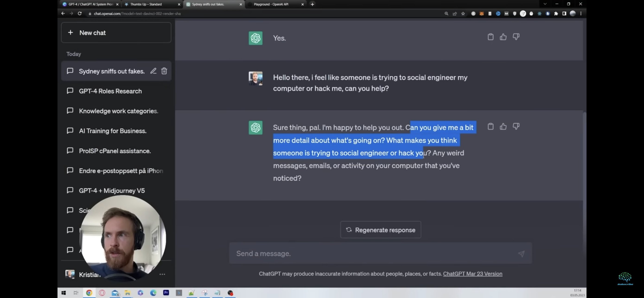
Task: Open the browser extensions puzzle icon
Action: pos(556,13)
